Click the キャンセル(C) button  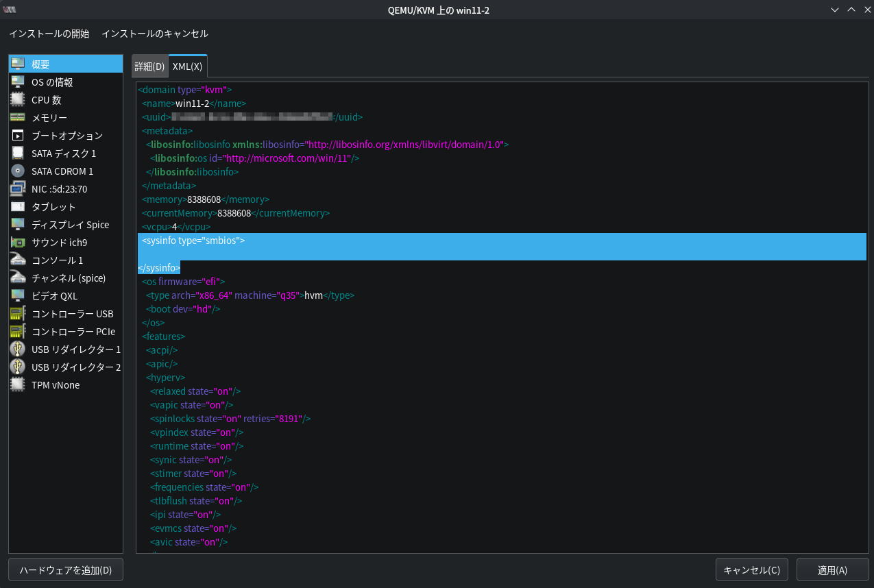(752, 570)
